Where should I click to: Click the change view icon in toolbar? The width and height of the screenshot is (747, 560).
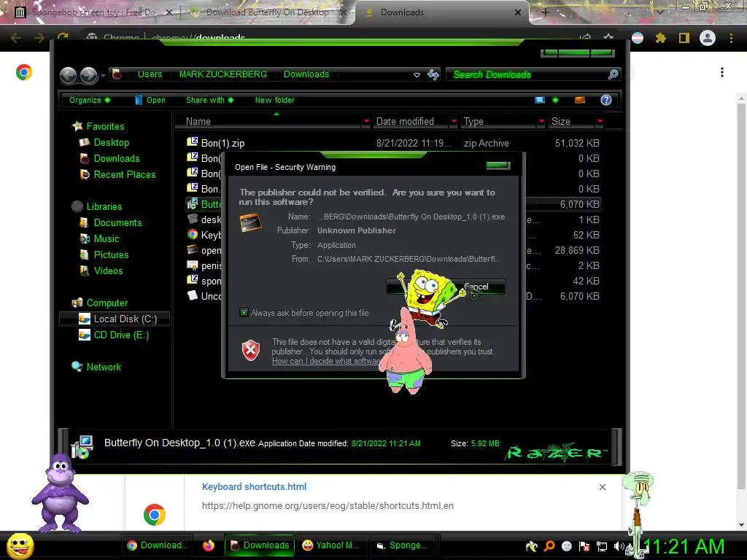click(x=540, y=100)
